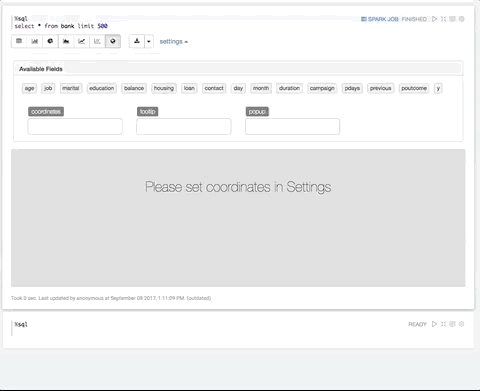Hide output of the READY paragraph

(x=452, y=324)
